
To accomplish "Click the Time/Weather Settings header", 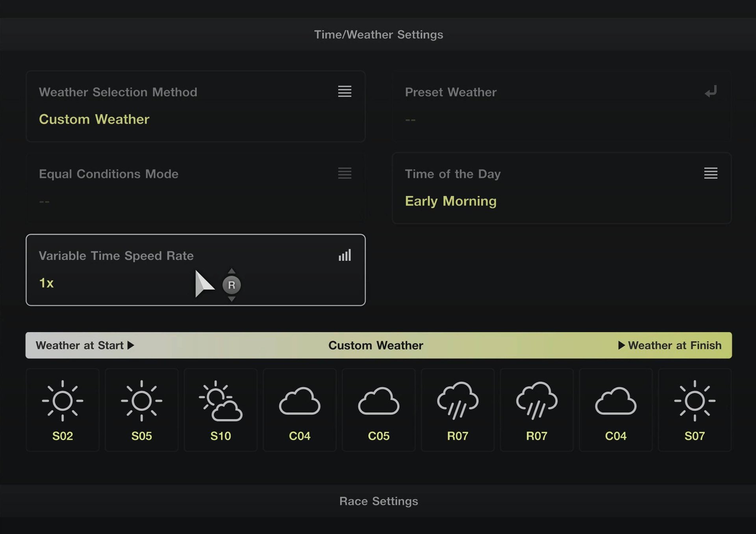I will pos(378,35).
